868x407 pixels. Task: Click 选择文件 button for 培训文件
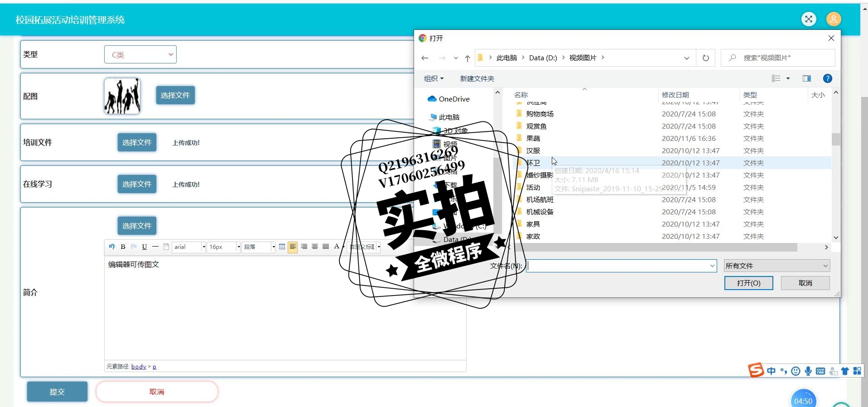137,142
